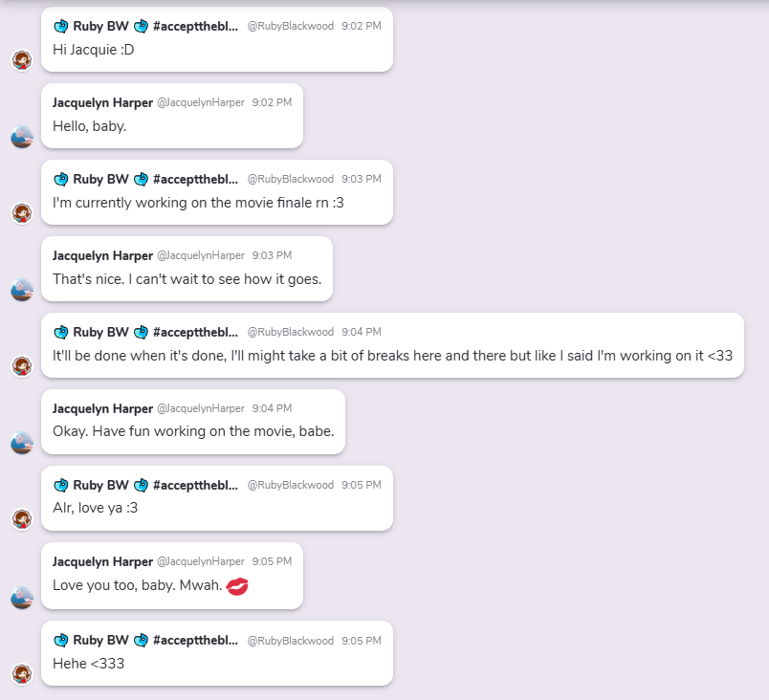This screenshot has height=700, width=769.
Task: Click Ruby's avatar next to the "movie finale" message
Action: [22, 213]
